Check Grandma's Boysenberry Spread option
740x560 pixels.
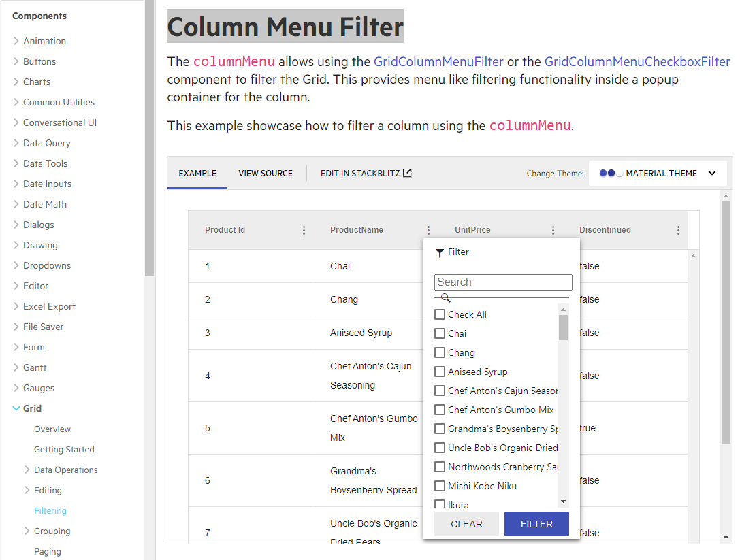[x=439, y=429]
